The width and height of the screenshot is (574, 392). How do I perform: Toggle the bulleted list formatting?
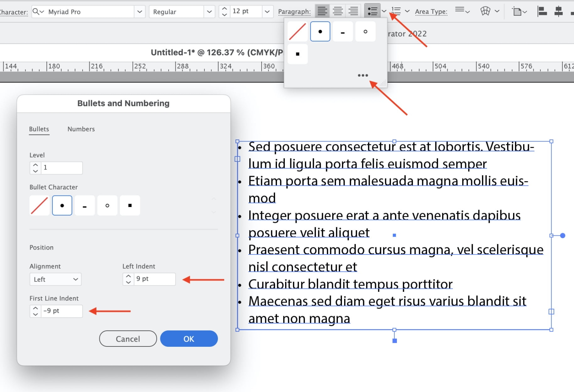(372, 11)
